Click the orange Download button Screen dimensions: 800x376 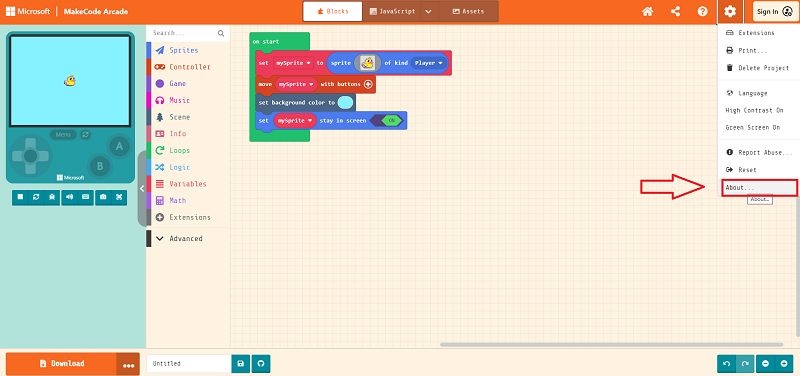[x=61, y=364]
